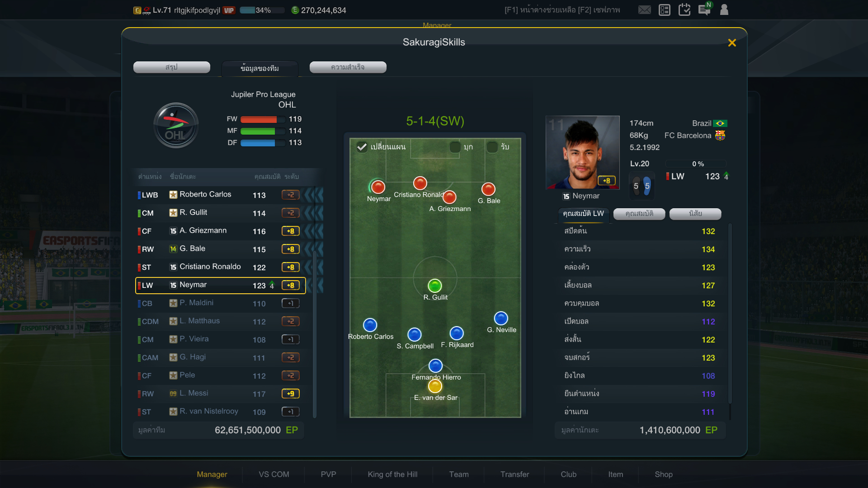Switch to the ความสำเร็จ achievements tab
Viewport: 868px width, 488px height.
(x=348, y=67)
